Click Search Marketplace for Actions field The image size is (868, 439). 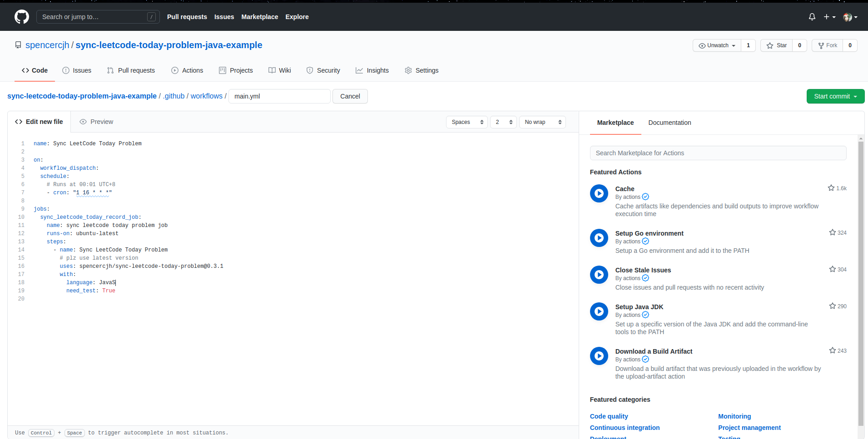click(x=718, y=153)
